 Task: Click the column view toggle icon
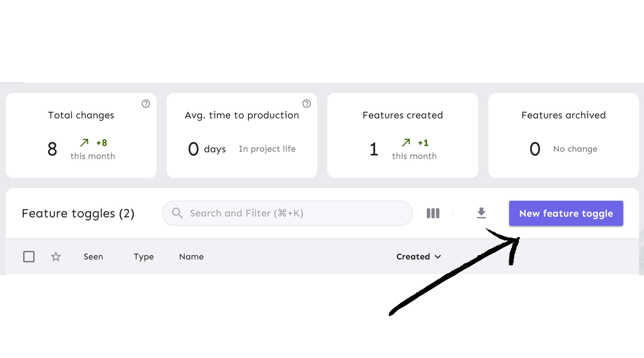(x=433, y=213)
